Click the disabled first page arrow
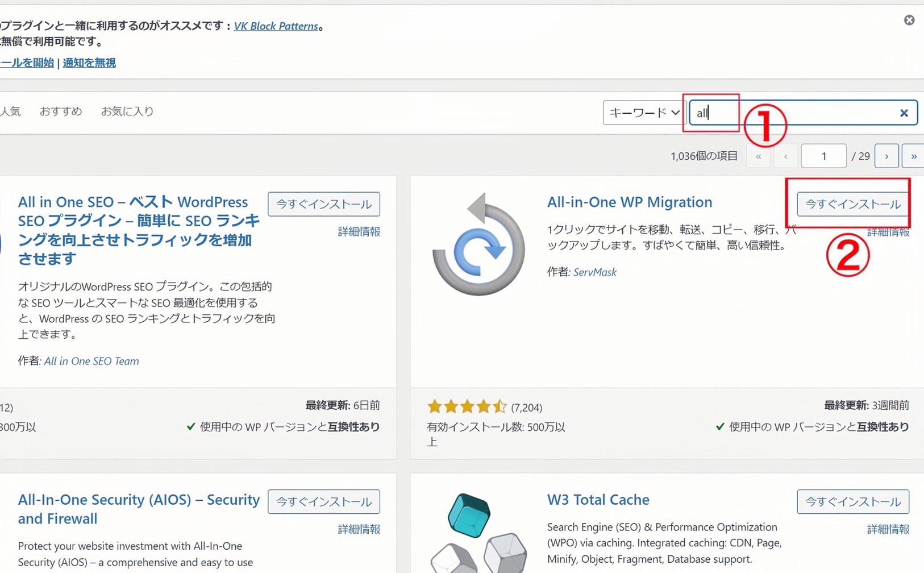Screen dimensions: 924x573 [758, 156]
